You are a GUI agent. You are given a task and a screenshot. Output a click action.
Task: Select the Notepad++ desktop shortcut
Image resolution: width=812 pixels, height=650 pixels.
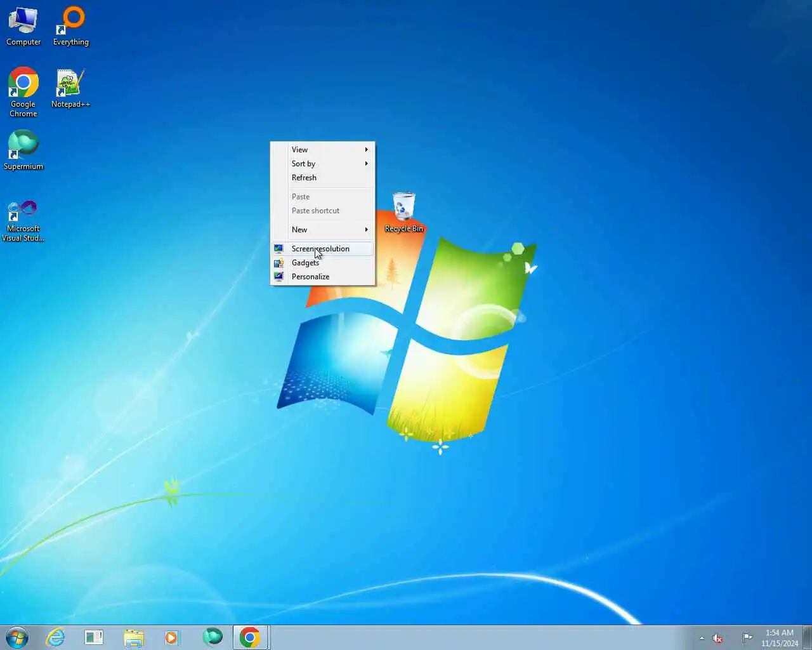pyautogui.click(x=70, y=88)
